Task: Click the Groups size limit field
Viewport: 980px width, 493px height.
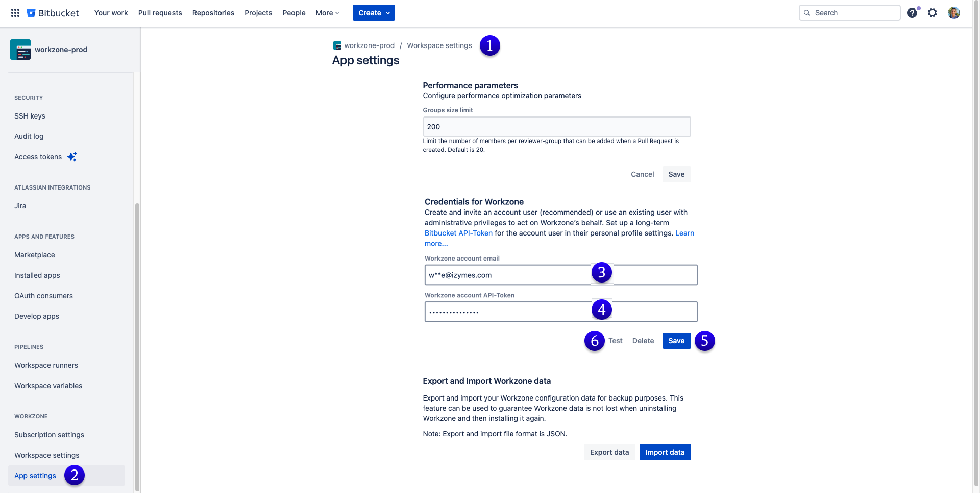Action: point(556,127)
